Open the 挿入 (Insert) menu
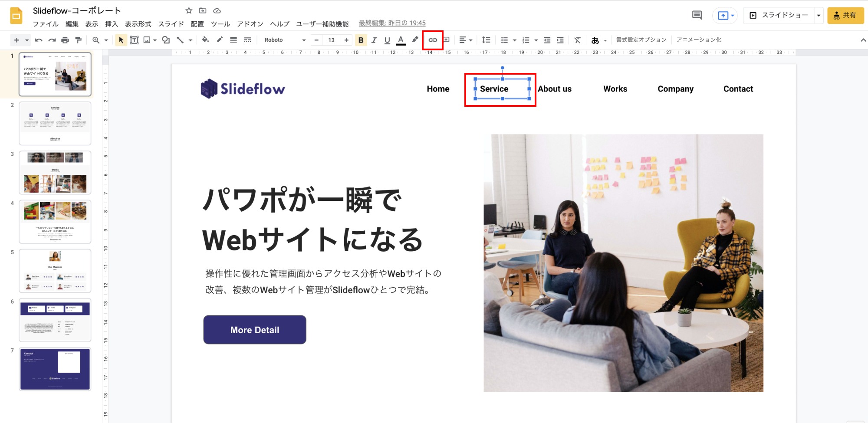Screen dimensions: 868x423 coord(112,24)
